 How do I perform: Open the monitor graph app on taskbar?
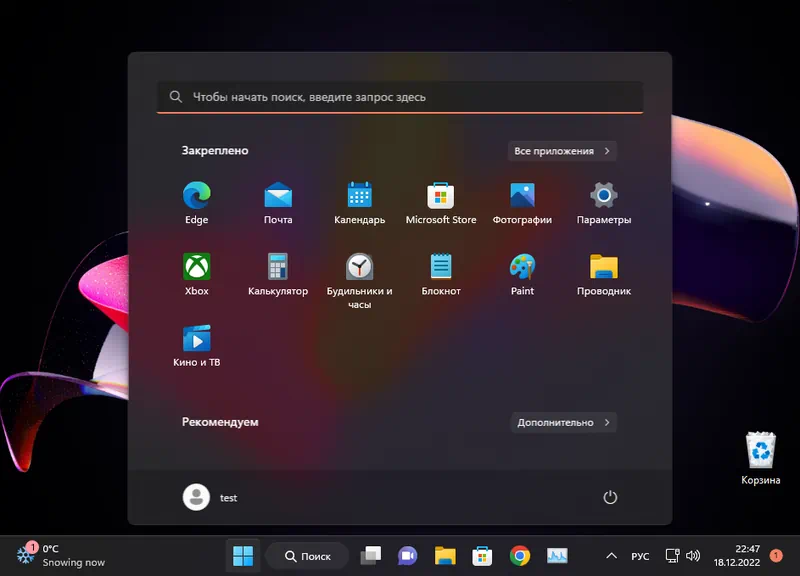[x=557, y=556]
